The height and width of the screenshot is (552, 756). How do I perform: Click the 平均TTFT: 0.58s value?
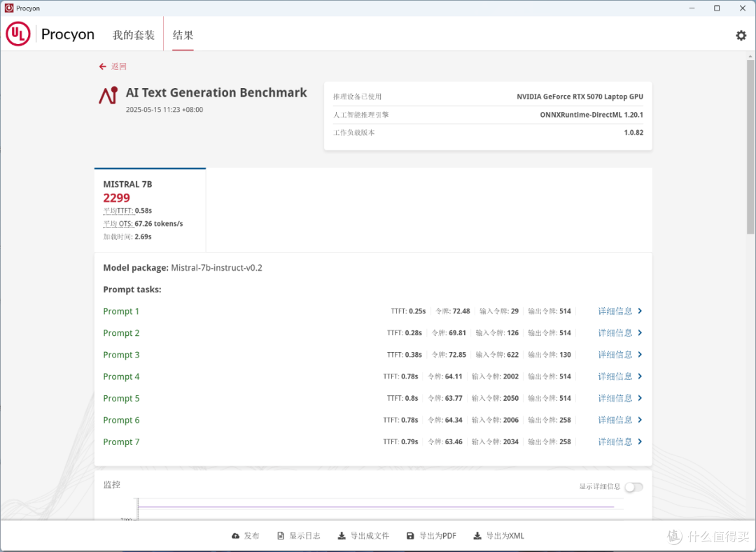pos(128,211)
